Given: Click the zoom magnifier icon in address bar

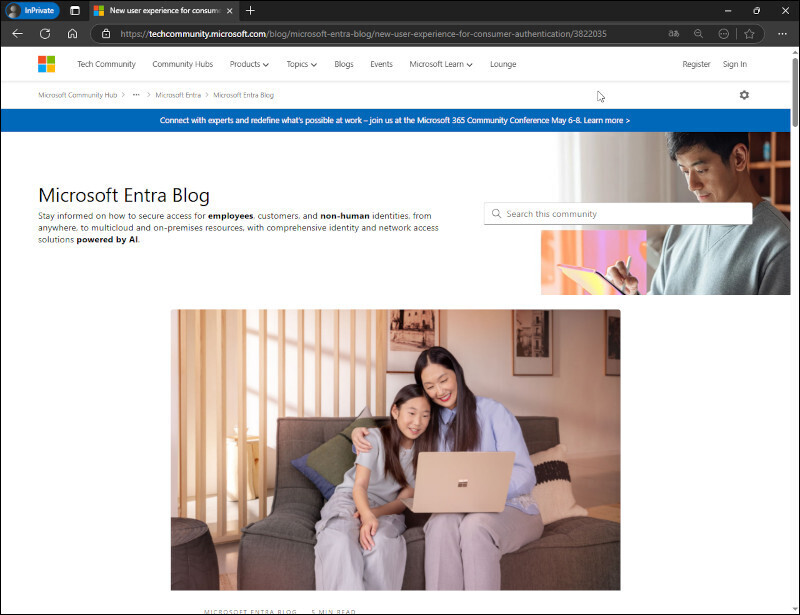Looking at the screenshot, I should point(698,34).
